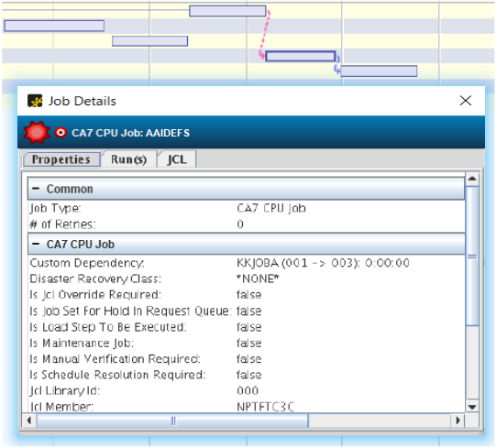Viewport: 496px width, 448px height.
Task: Open the Run(s) tab
Action: (x=128, y=159)
